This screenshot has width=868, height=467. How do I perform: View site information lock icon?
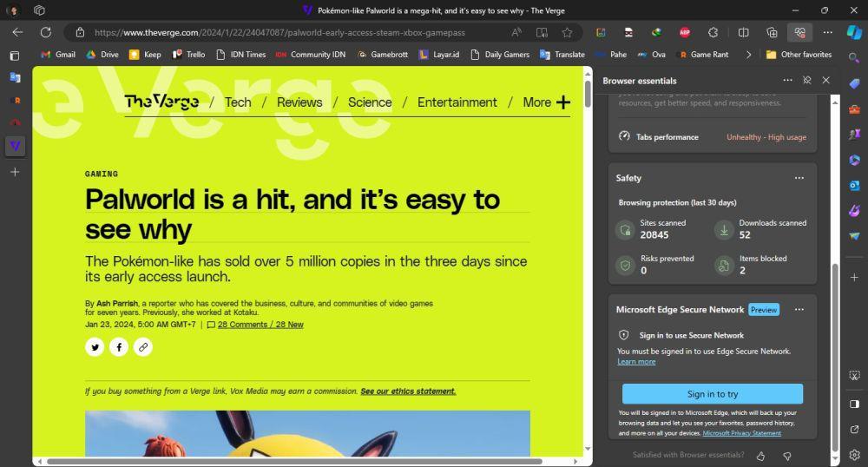tap(80, 33)
